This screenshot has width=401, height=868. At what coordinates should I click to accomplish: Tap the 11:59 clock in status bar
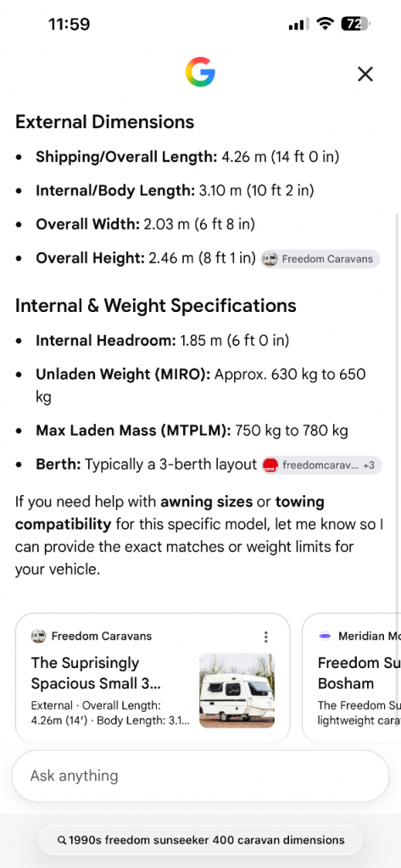click(70, 24)
